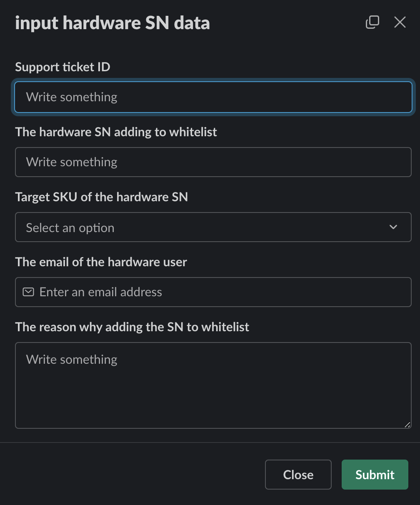Click the hardware SN adding to whitelist label
The height and width of the screenshot is (505, 420).
(x=116, y=132)
